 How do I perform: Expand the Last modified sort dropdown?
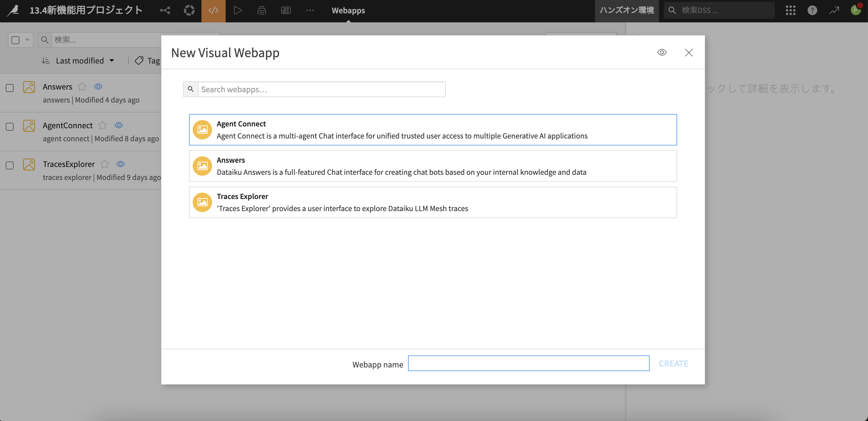84,61
